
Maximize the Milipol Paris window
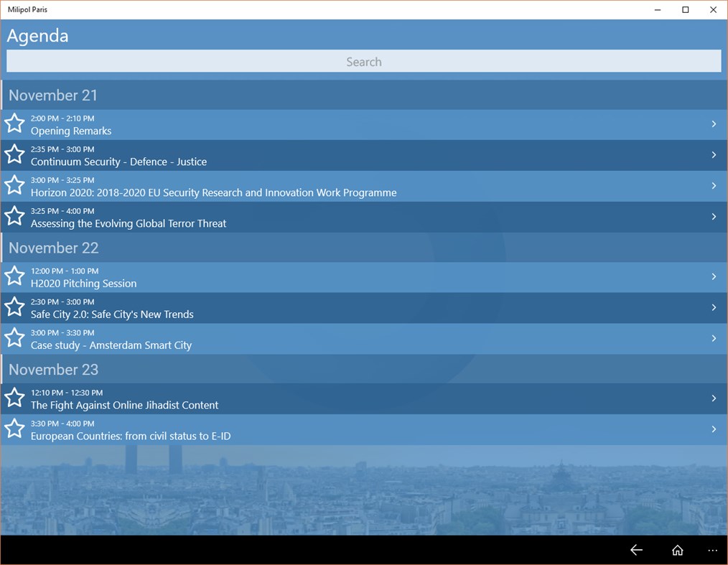(686, 10)
